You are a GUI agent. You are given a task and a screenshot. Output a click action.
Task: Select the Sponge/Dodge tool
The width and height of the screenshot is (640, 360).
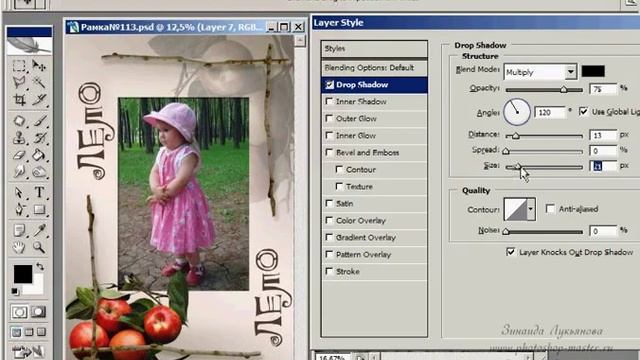tap(39, 172)
